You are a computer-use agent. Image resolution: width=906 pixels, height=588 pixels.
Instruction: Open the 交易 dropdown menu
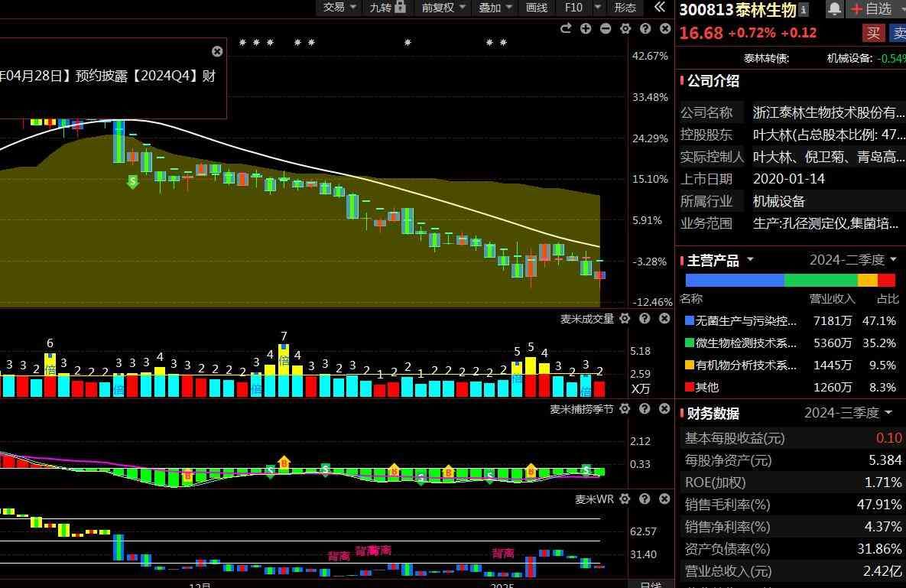click(x=340, y=8)
